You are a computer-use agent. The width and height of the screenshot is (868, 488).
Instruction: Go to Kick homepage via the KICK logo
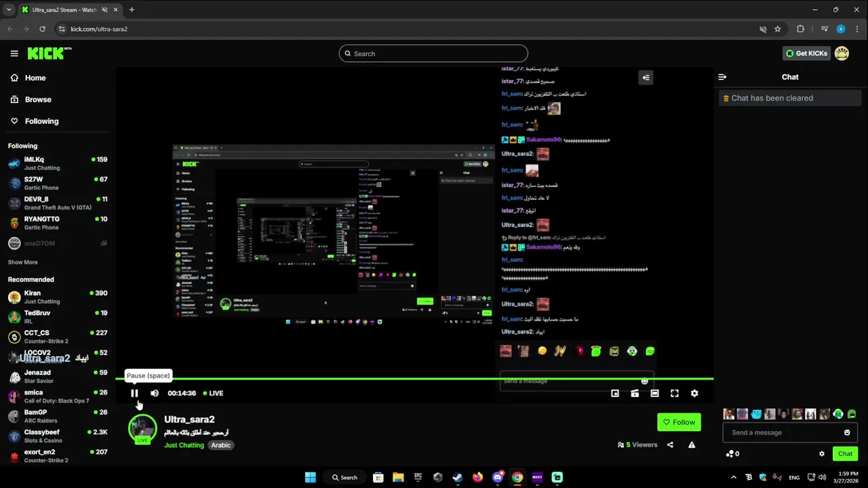(50, 54)
